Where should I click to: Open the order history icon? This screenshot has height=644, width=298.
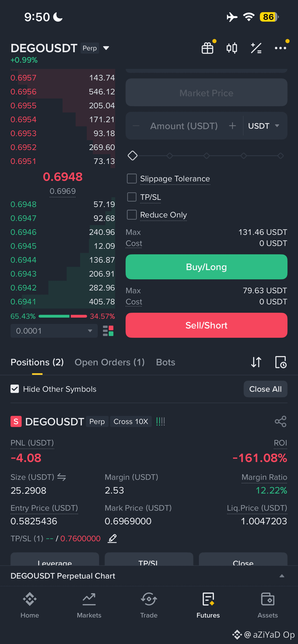280,362
